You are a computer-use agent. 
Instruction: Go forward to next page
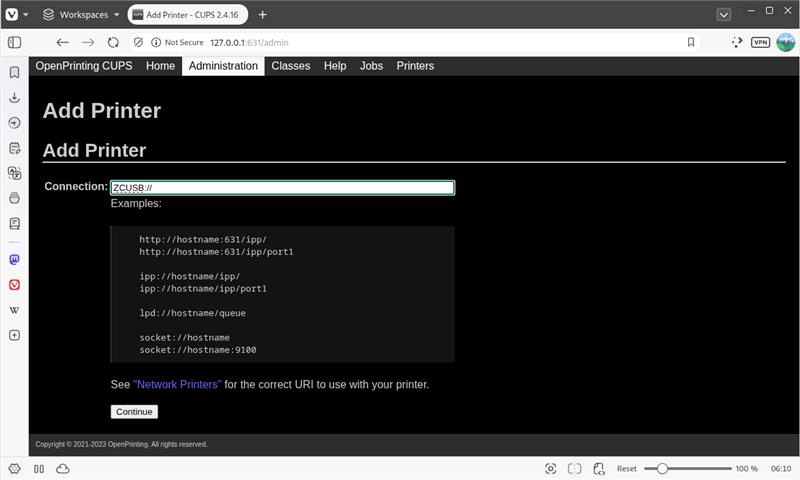pyautogui.click(x=88, y=42)
